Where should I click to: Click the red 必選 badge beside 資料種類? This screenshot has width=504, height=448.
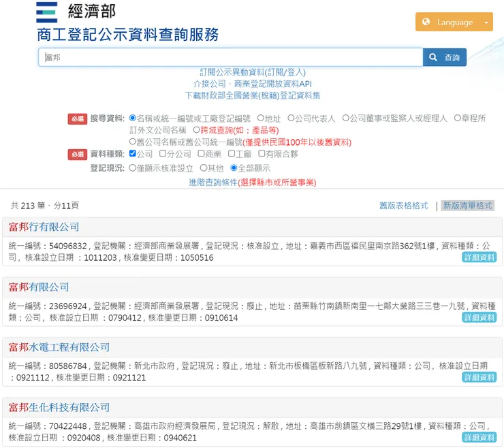coord(78,155)
